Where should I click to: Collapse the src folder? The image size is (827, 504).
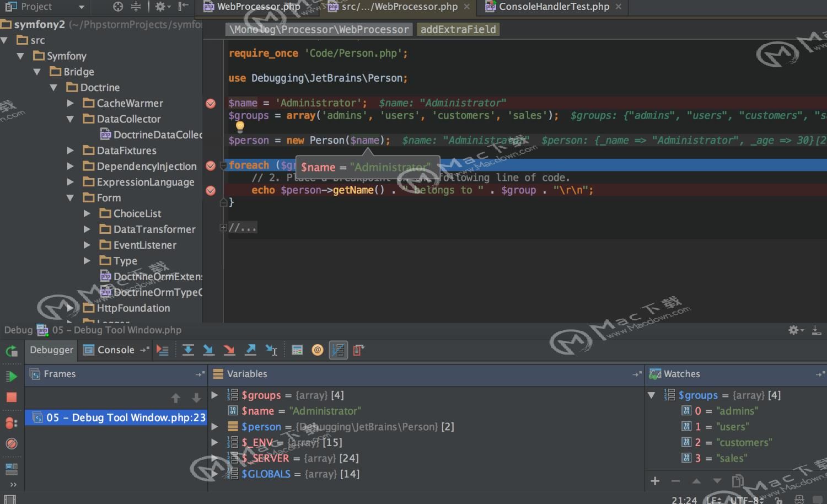pyautogui.click(x=4, y=40)
